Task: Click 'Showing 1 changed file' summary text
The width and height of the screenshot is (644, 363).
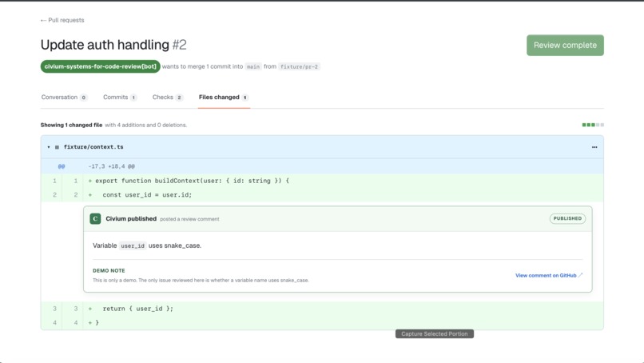Action: coord(71,125)
